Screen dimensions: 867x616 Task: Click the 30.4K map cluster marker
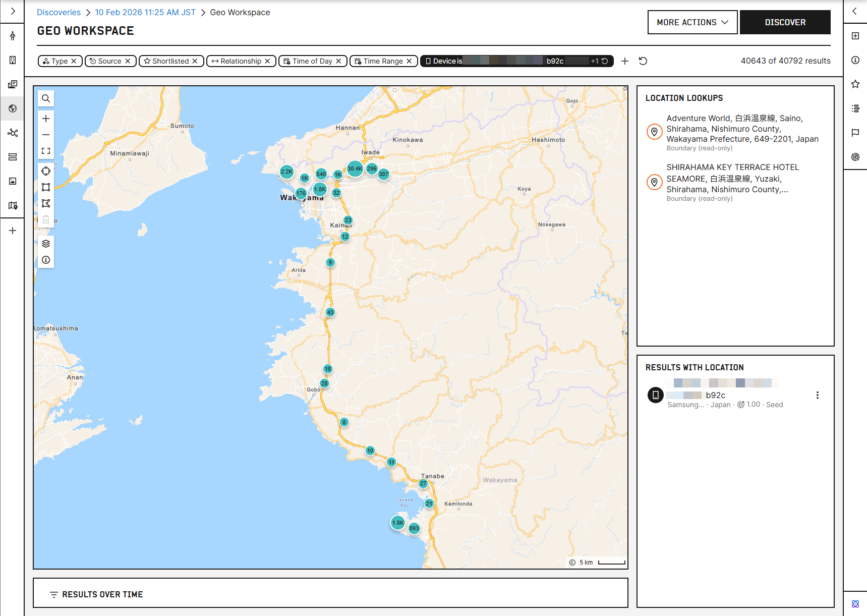tap(355, 169)
